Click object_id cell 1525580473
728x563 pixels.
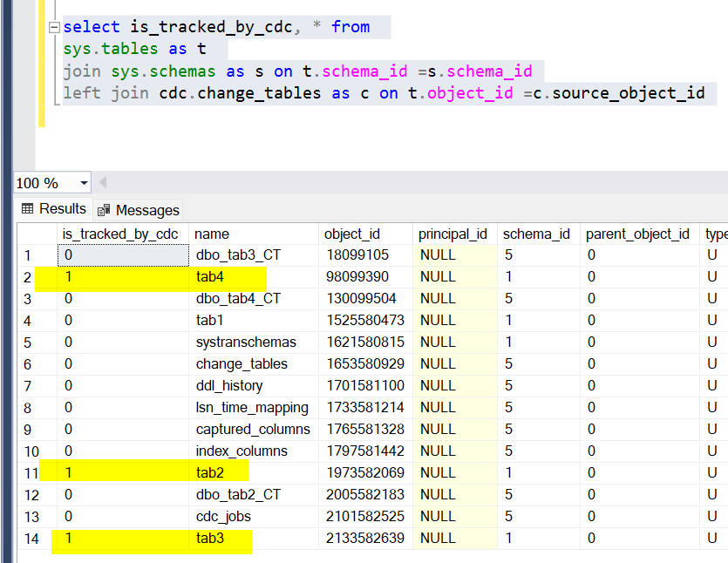pyautogui.click(x=365, y=321)
